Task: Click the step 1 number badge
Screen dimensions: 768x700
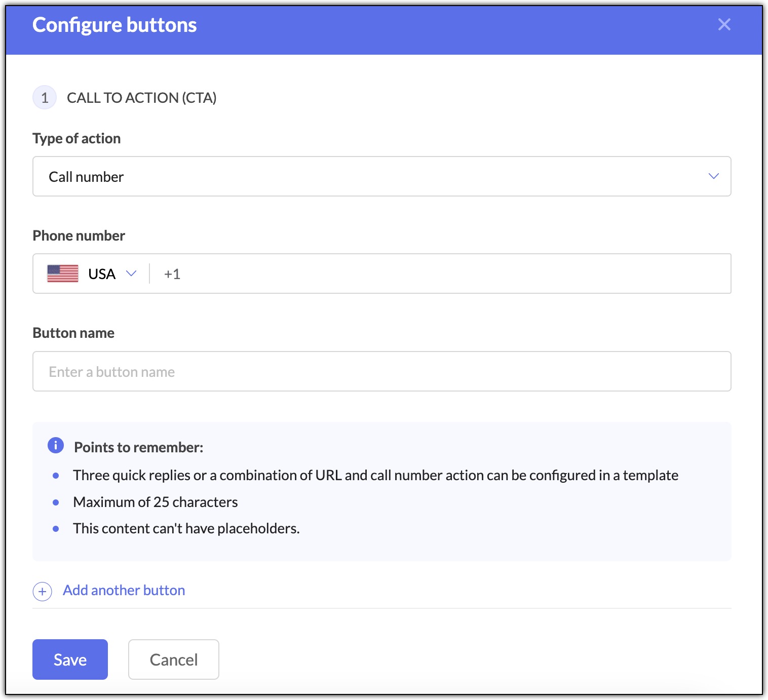Action: tap(45, 97)
